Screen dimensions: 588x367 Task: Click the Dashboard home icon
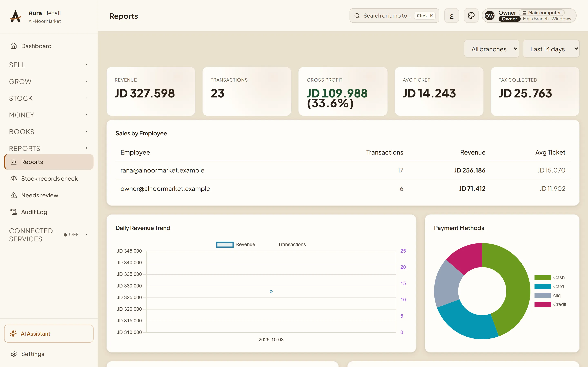point(14,46)
